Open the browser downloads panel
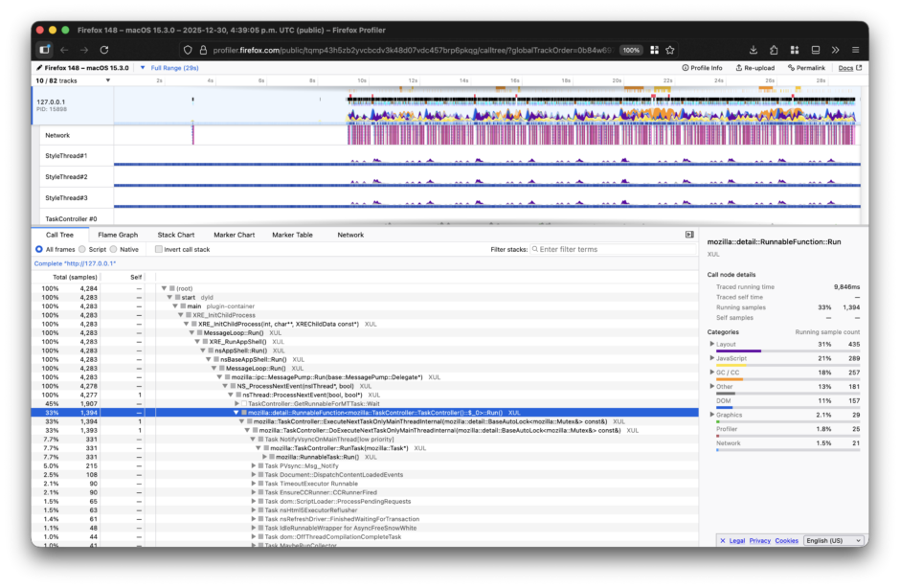This screenshot has width=900, height=588. point(754,50)
